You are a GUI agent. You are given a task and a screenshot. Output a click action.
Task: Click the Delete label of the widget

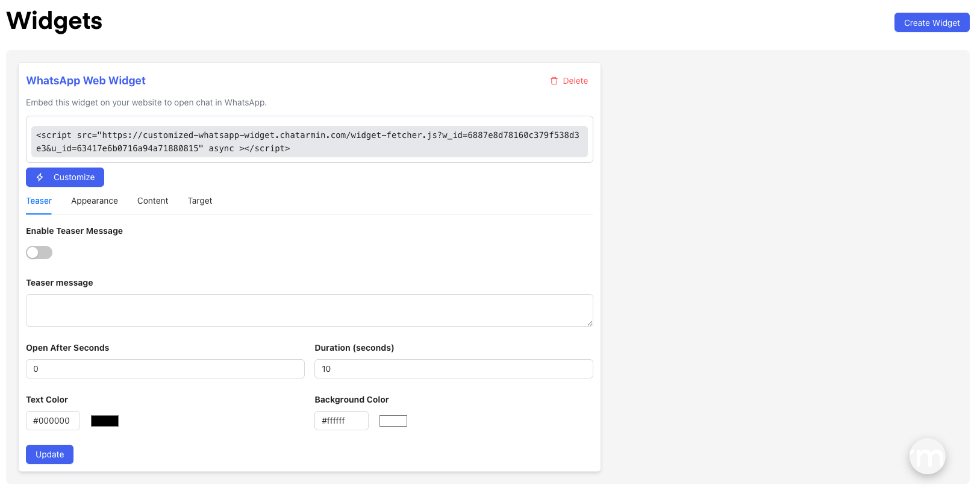(575, 81)
